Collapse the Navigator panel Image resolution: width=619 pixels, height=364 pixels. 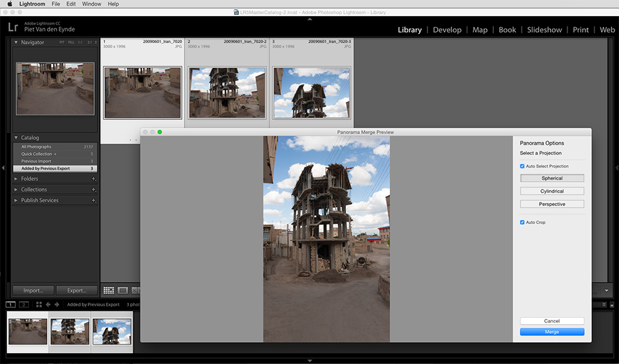tap(15, 42)
